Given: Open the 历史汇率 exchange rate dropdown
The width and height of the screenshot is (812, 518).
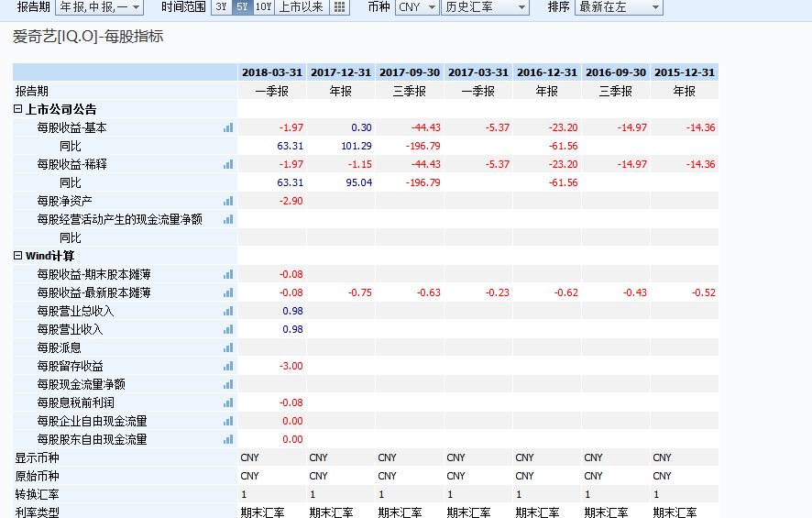Looking at the screenshot, I should pos(485,7).
